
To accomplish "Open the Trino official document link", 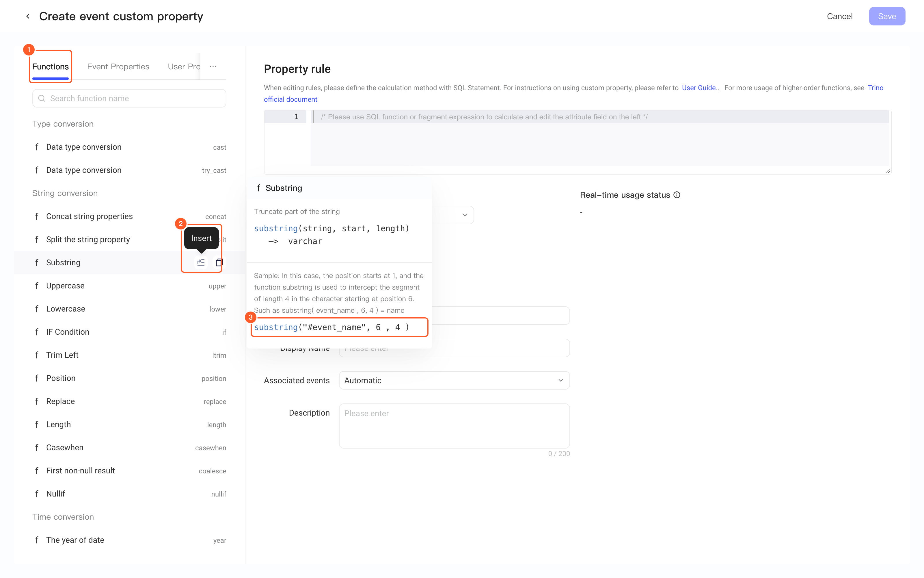I will tap(875, 88).
